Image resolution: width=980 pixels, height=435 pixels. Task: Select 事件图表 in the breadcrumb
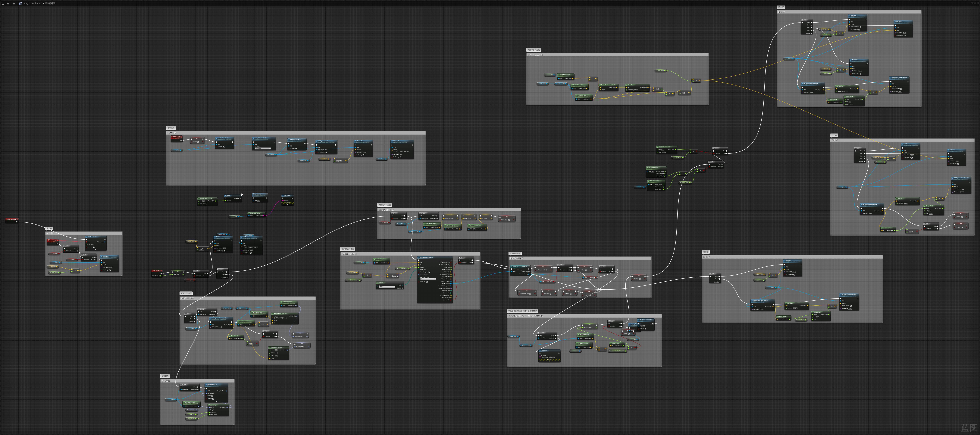pyautogui.click(x=50, y=3)
